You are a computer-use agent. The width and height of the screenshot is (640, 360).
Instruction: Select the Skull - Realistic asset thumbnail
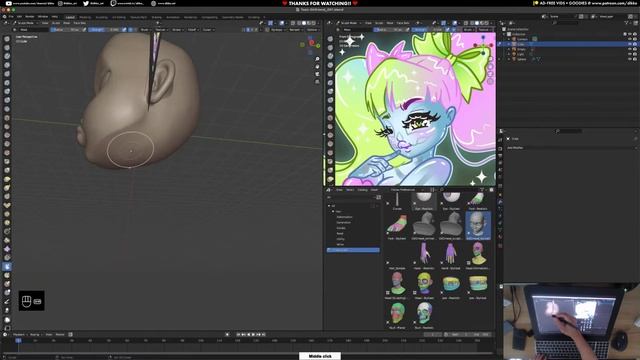coord(424,316)
